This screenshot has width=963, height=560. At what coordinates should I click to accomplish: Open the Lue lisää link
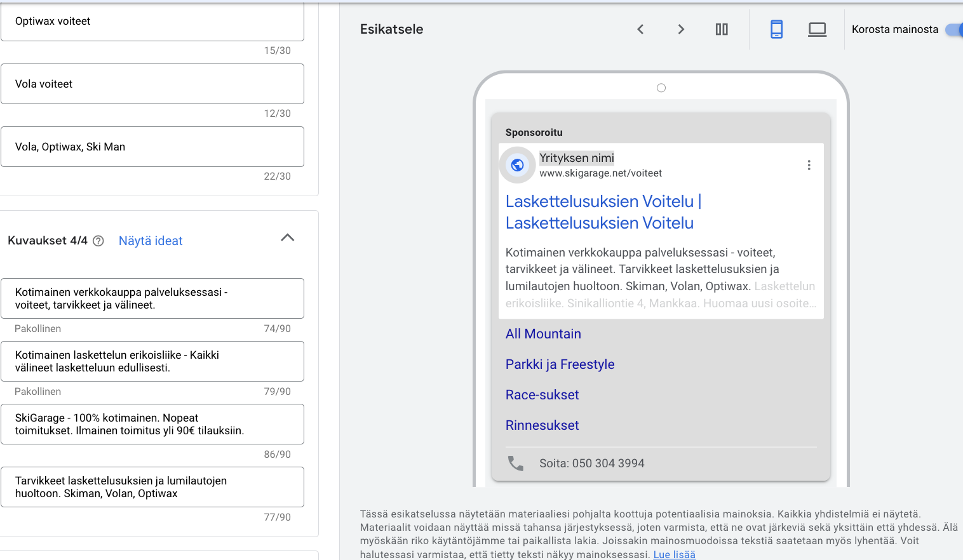click(674, 554)
